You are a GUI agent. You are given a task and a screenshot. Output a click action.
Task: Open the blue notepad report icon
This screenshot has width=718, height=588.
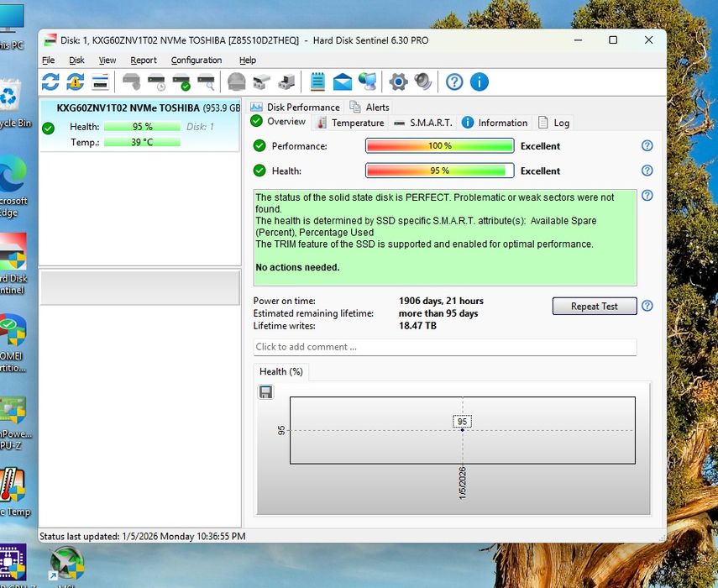point(317,82)
